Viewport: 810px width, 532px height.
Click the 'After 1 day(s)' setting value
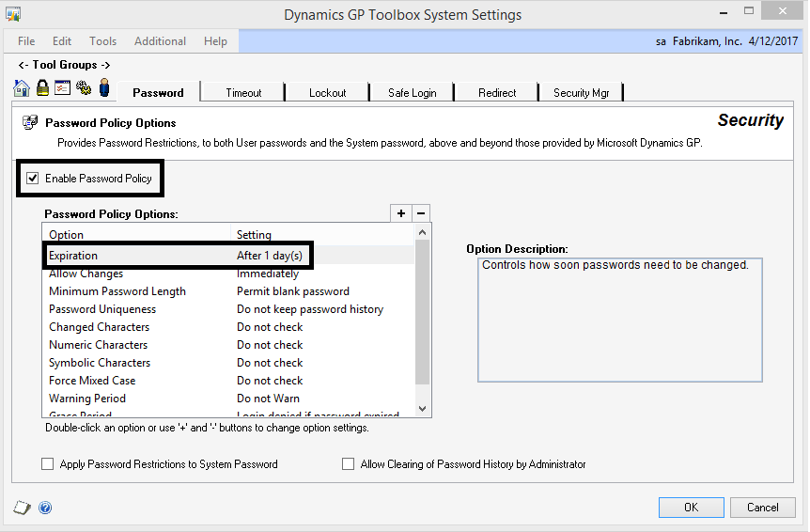269,255
